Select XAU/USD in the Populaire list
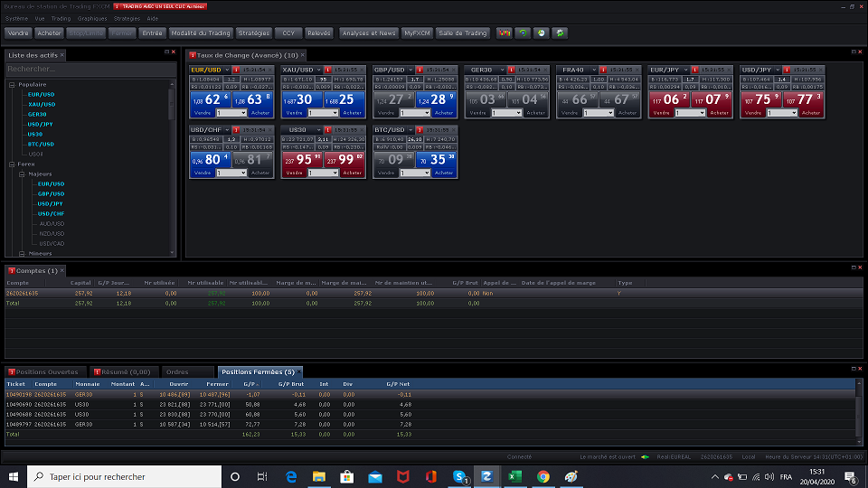This screenshot has width=868, height=488. (x=42, y=105)
